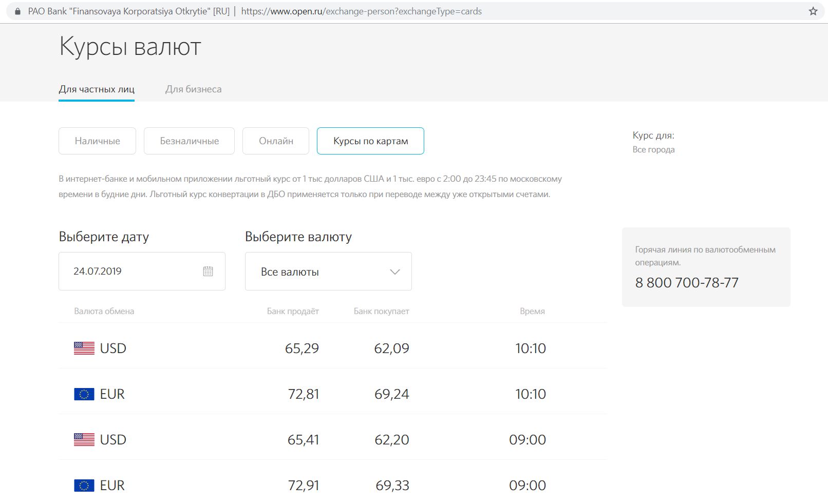Select the 'Курсы по картам' button
The width and height of the screenshot is (828, 504).
coord(370,141)
